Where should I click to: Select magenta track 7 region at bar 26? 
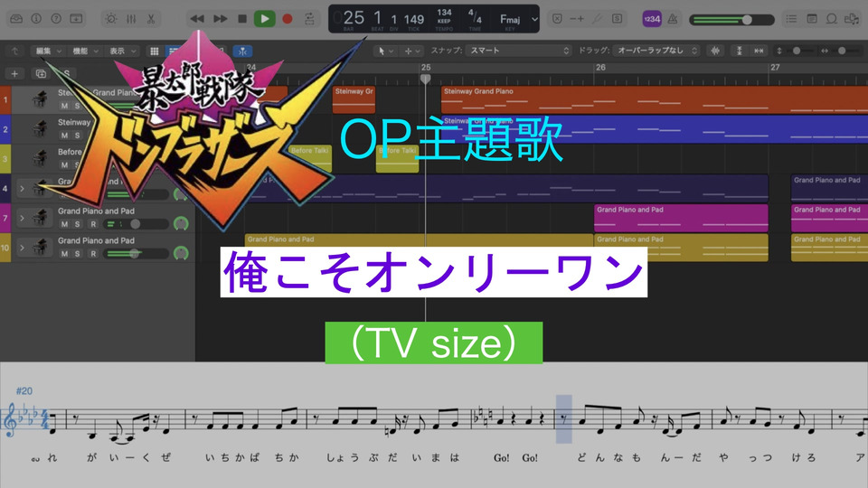(x=681, y=218)
